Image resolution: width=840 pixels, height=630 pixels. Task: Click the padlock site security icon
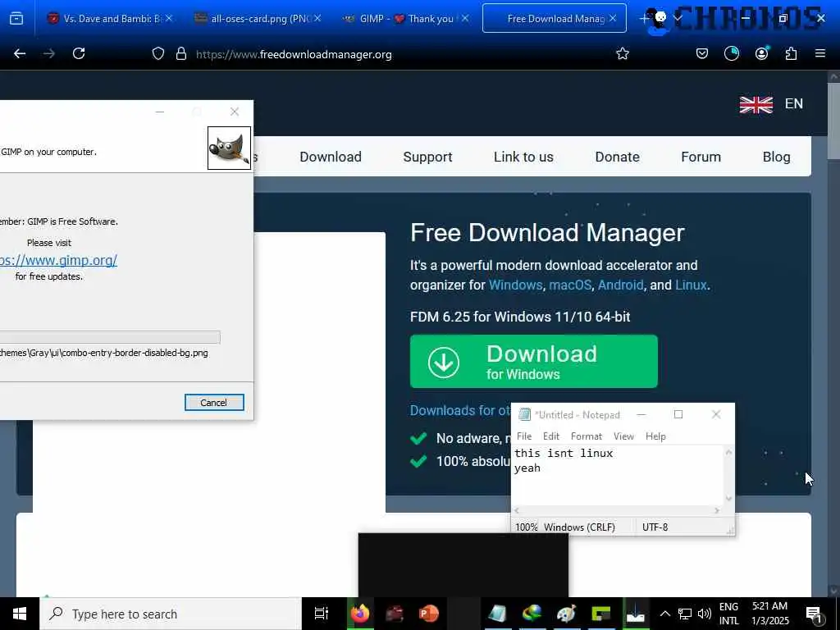[x=181, y=53]
